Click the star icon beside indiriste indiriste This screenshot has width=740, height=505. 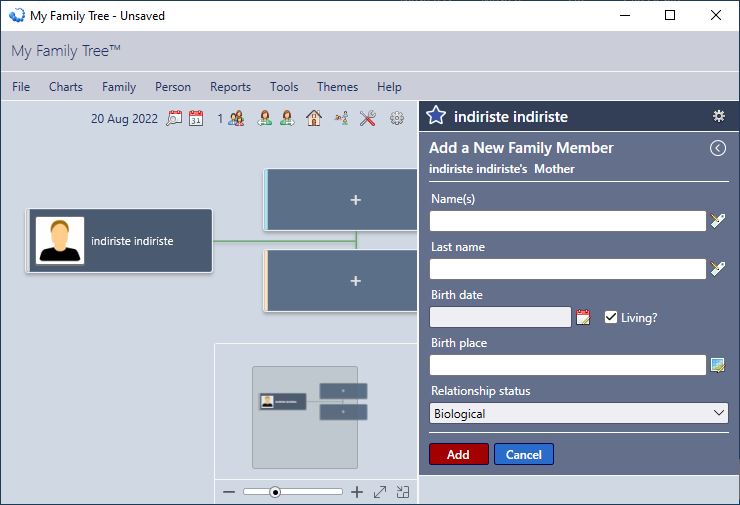click(436, 116)
